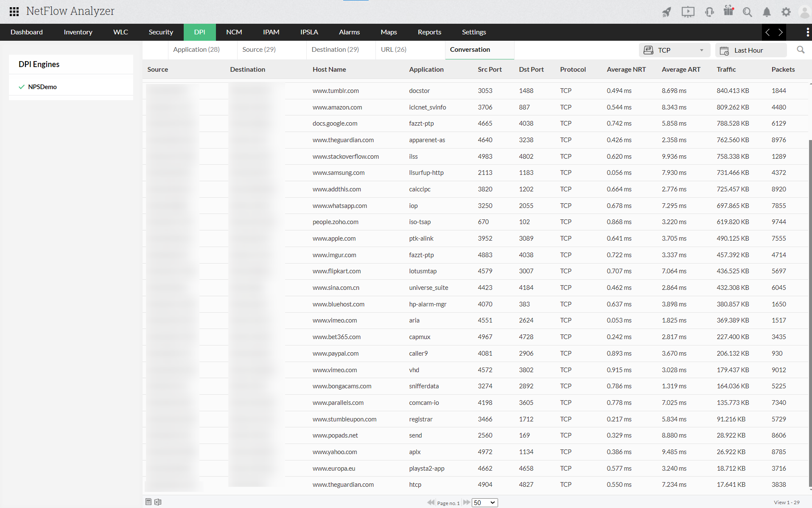The height and width of the screenshot is (508, 812).
Task: Click the www.tumblr.com host name
Action: coord(336,91)
